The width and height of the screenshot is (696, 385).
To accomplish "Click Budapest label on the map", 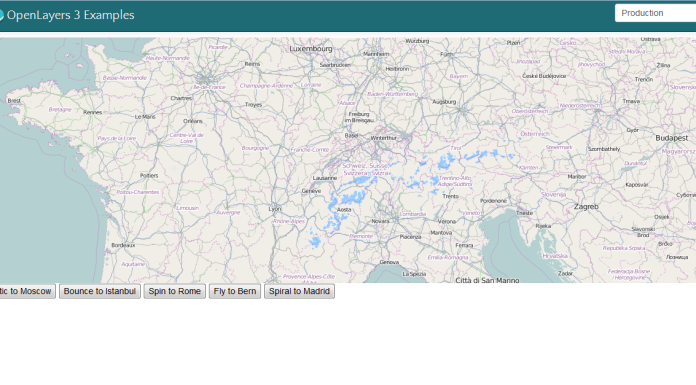I will click(672, 138).
